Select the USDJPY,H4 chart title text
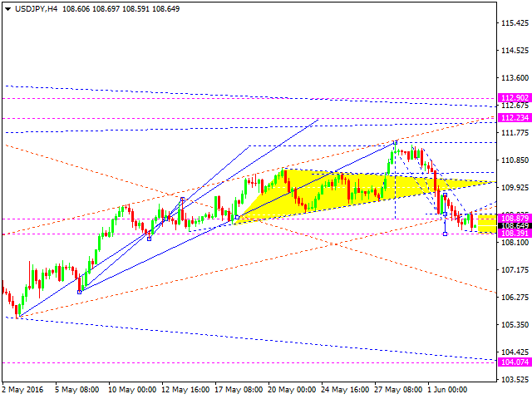The height and width of the screenshot is (399, 532). coord(37,9)
